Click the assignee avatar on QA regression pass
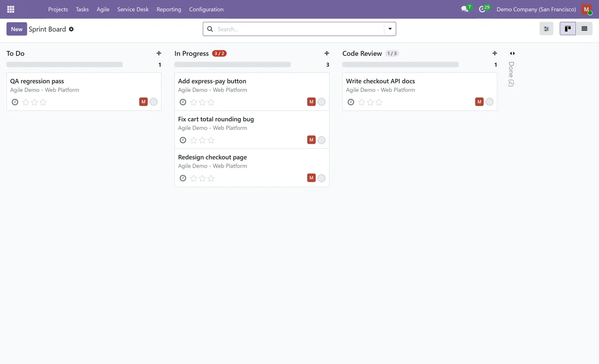The width and height of the screenshot is (599, 364). (x=143, y=102)
